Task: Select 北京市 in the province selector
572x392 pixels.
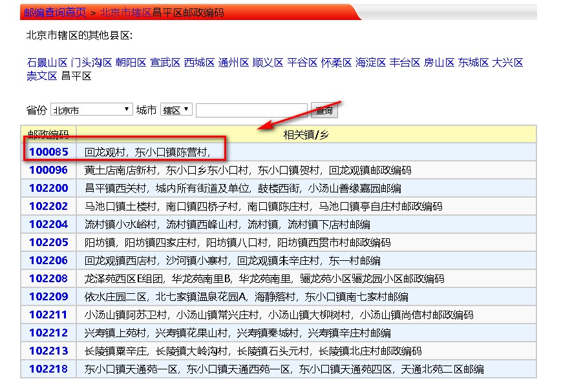Action: point(90,108)
